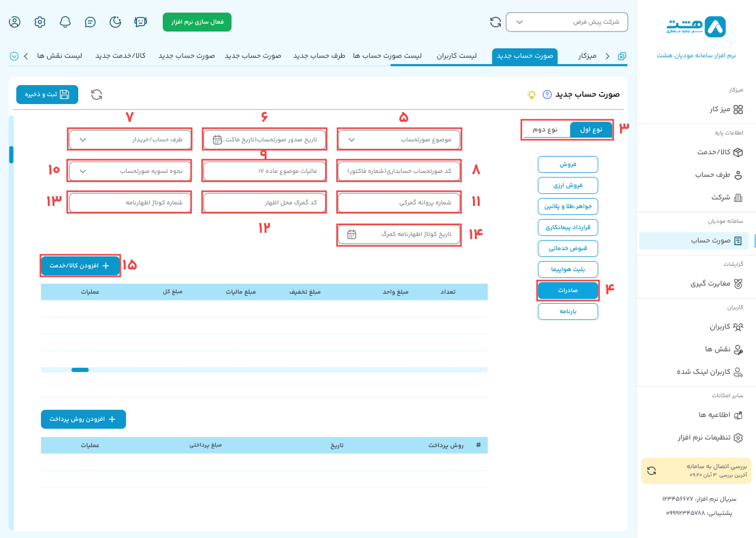Click the help question mark icon
The width and height of the screenshot is (756, 538).
547,95
